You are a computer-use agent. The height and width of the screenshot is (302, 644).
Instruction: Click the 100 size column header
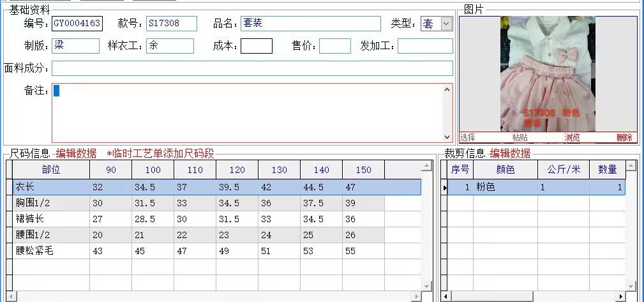pyautogui.click(x=153, y=170)
